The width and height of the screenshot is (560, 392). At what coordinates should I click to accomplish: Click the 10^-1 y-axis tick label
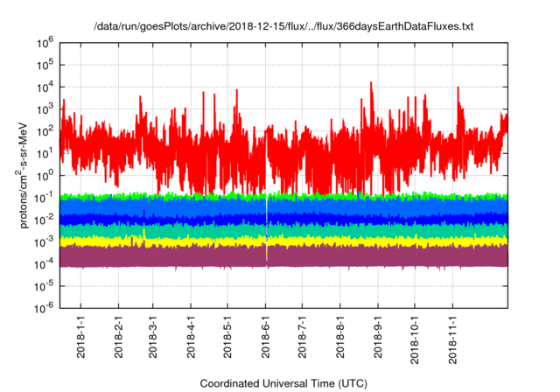[x=44, y=198]
